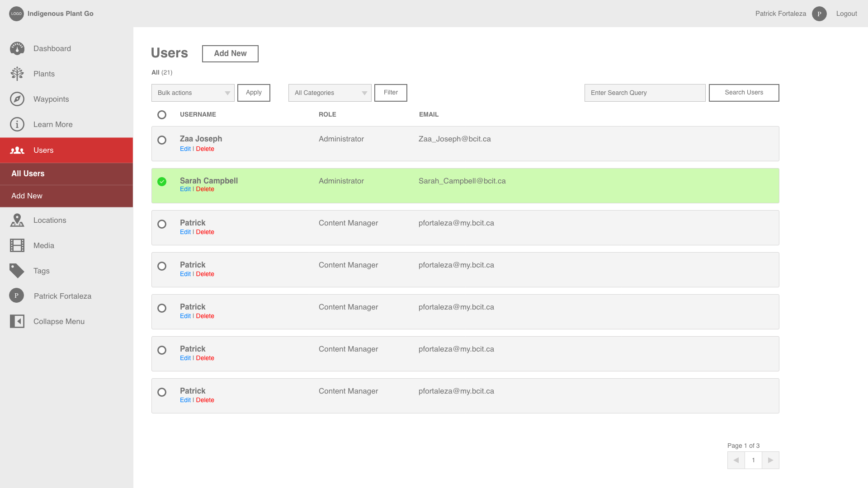Viewport: 868px width, 488px height.
Task: Toggle the select-all radio in header
Action: coord(162,115)
